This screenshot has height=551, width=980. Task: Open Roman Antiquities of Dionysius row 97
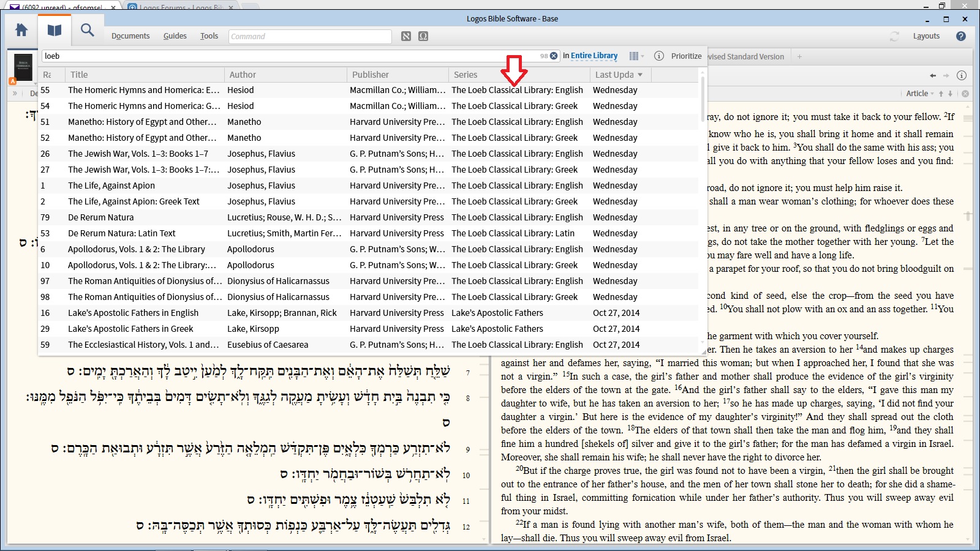coord(368,281)
